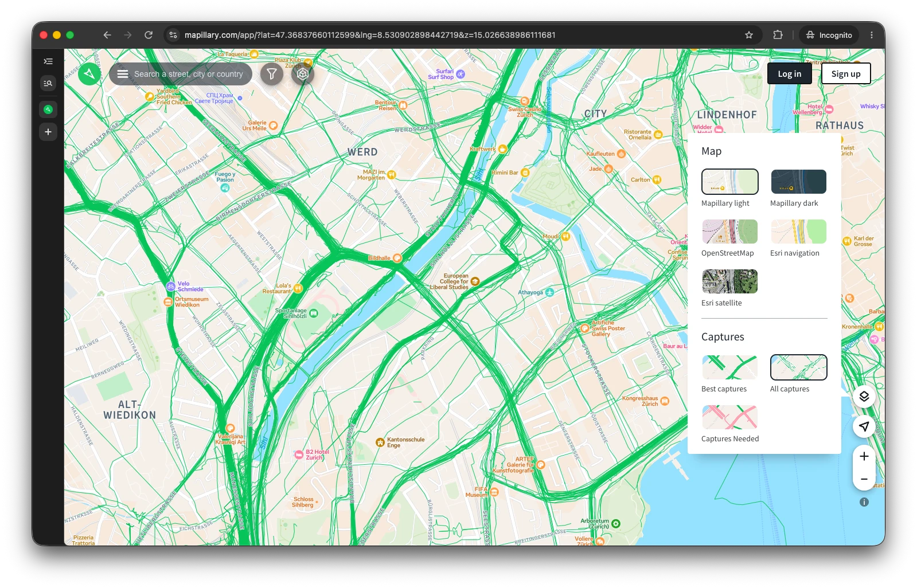This screenshot has width=917, height=588.
Task: Toggle the left sidebar collapse icon
Action: [x=48, y=61]
